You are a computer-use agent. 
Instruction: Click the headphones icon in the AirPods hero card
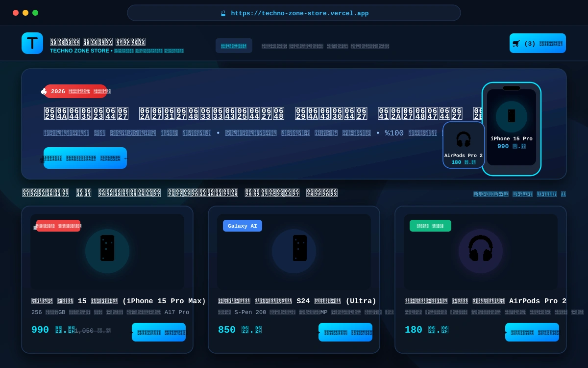(x=464, y=139)
